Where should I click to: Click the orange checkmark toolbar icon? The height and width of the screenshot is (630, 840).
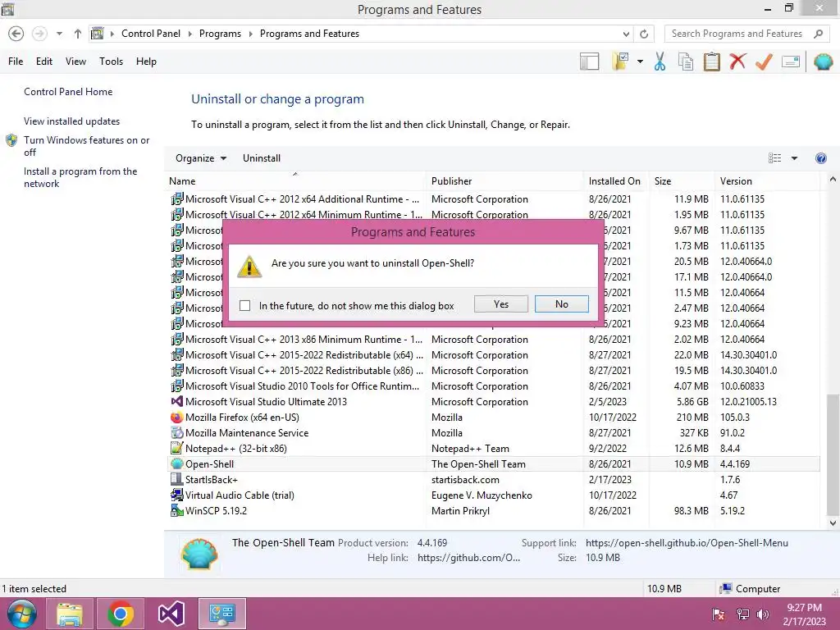764,62
